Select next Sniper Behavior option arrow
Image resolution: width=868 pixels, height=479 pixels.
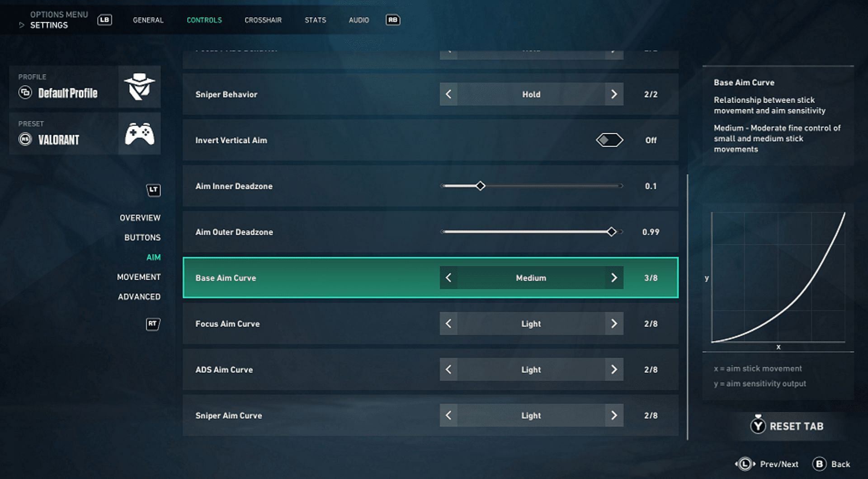[x=614, y=94]
